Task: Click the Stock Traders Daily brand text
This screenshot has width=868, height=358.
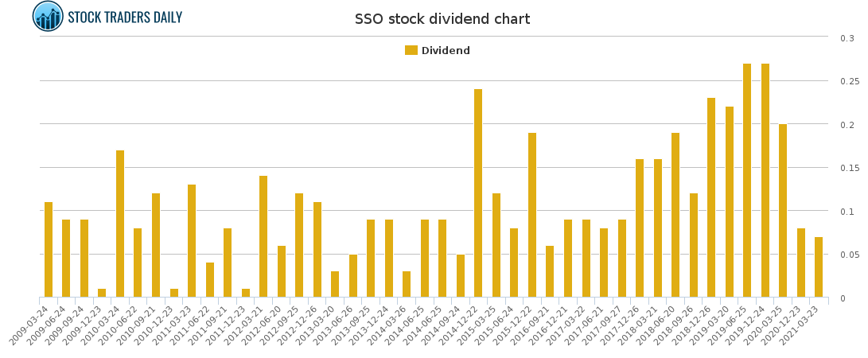Action: point(125,18)
